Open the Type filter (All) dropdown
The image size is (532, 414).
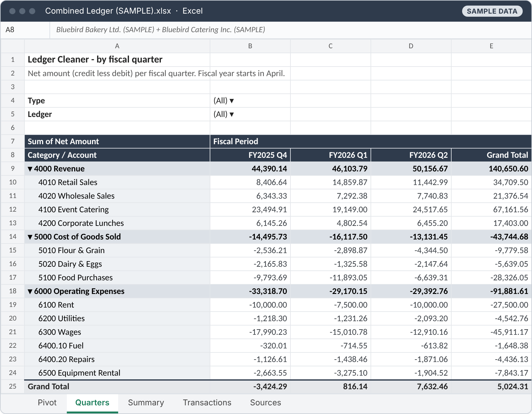pos(231,101)
